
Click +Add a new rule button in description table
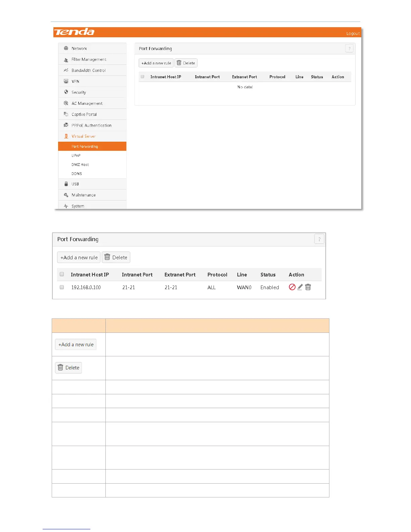point(76,345)
